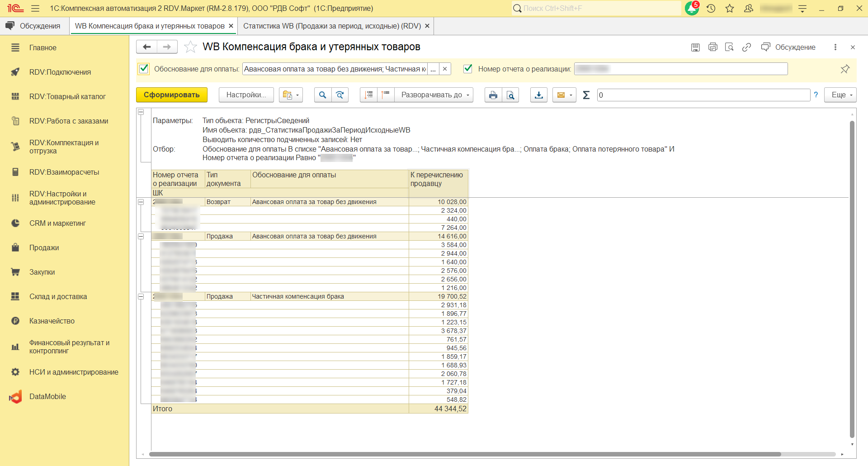This screenshot has width=868, height=466.
Task: Collapse the Возврат group row
Action: 141,202
